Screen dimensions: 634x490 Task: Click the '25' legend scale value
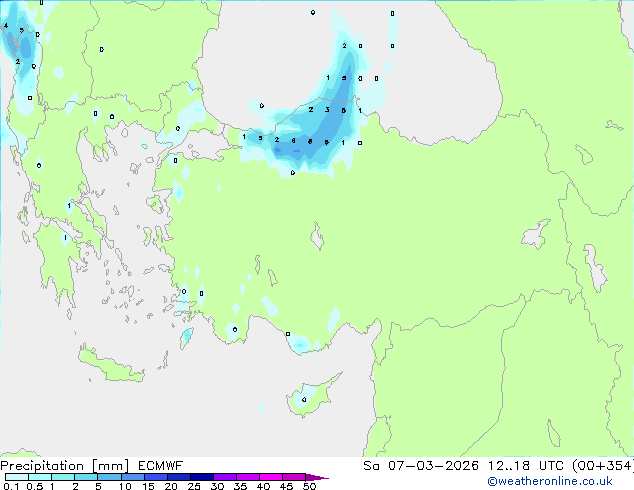click(x=194, y=486)
